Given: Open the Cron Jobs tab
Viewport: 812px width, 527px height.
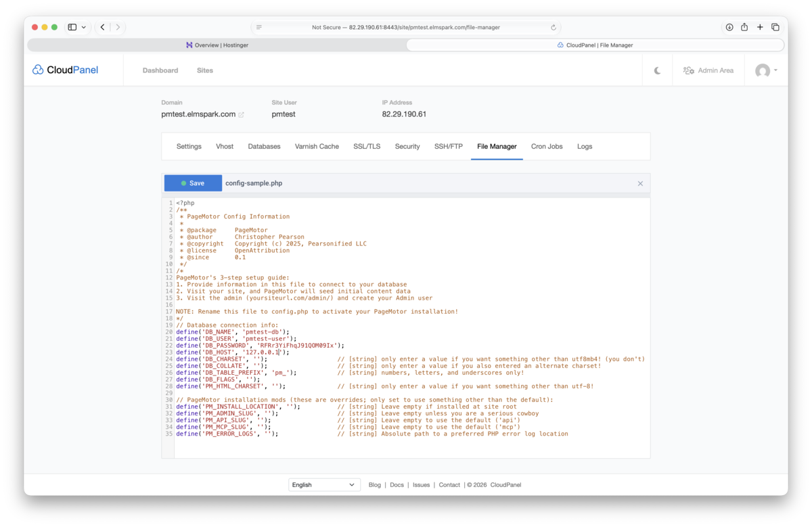Looking at the screenshot, I should [x=547, y=146].
